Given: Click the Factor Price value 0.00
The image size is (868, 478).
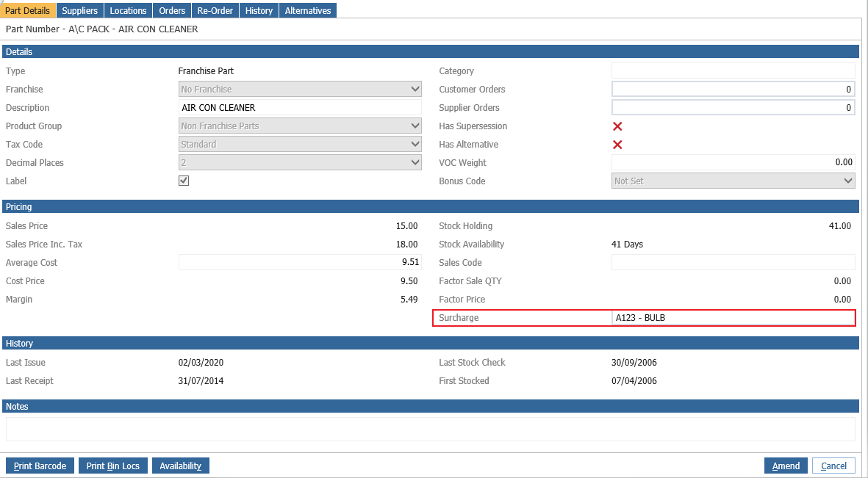Looking at the screenshot, I should click(842, 300).
